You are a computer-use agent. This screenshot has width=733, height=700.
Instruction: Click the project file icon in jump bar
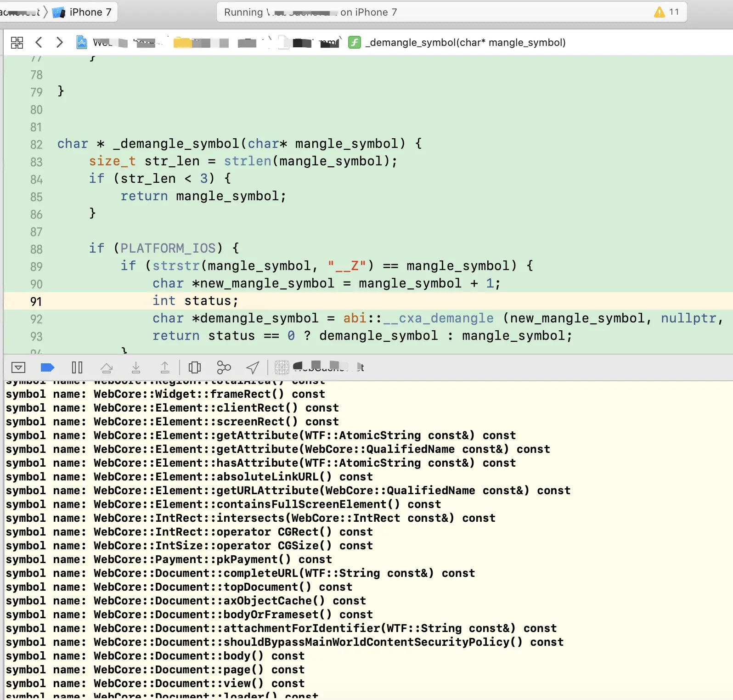click(82, 42)
